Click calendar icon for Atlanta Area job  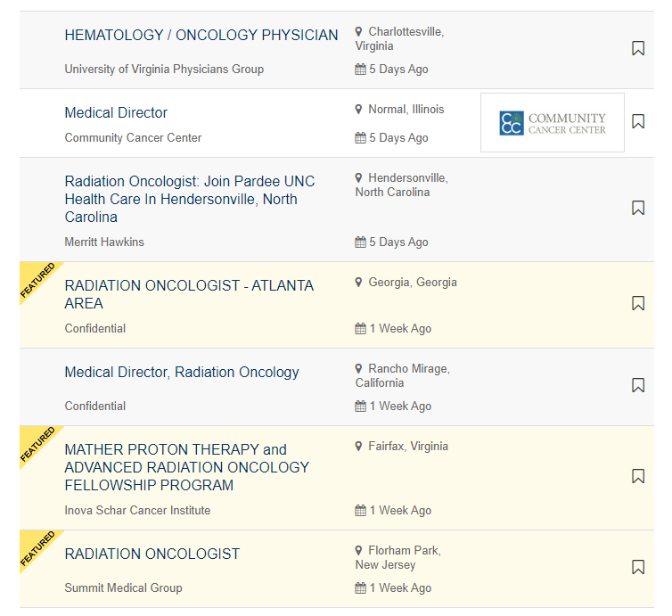(360, 328)
